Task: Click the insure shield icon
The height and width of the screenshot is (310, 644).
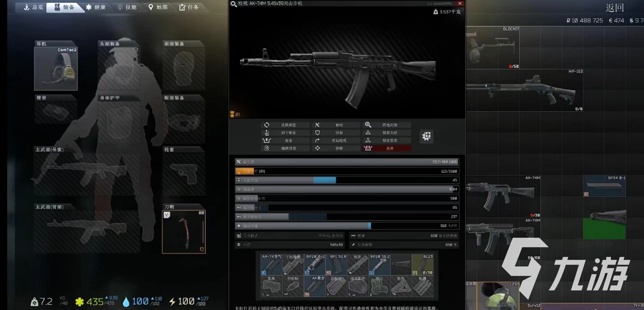Action: point(317,133)
